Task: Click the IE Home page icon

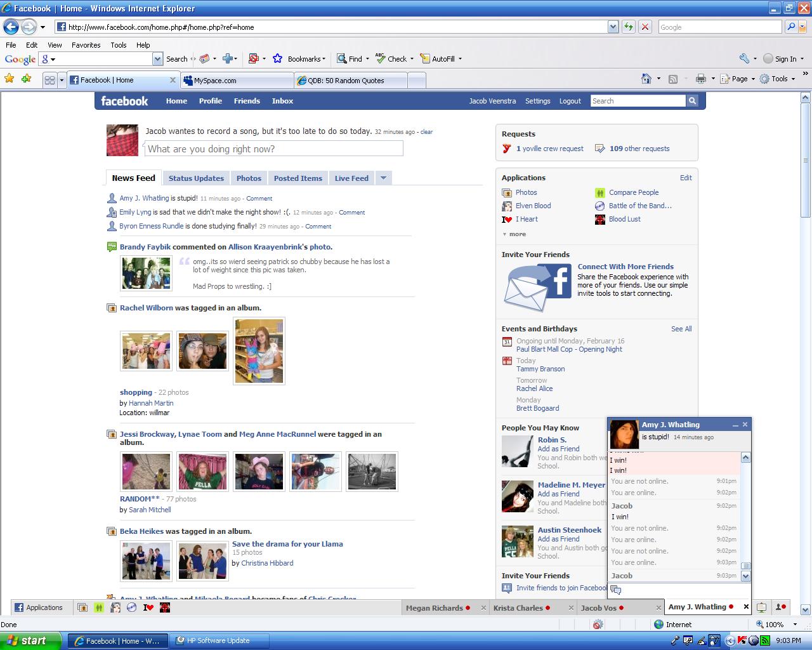Action: tap(646, 79)
